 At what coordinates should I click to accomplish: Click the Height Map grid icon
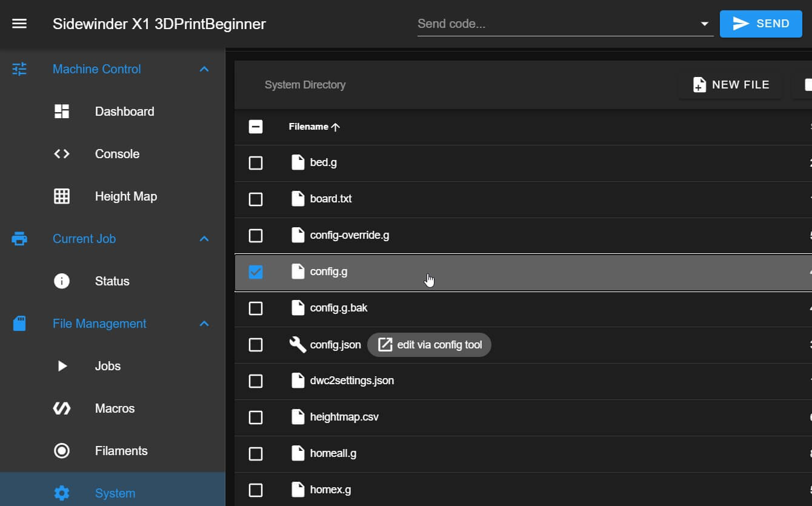click(x=62, y=196)
